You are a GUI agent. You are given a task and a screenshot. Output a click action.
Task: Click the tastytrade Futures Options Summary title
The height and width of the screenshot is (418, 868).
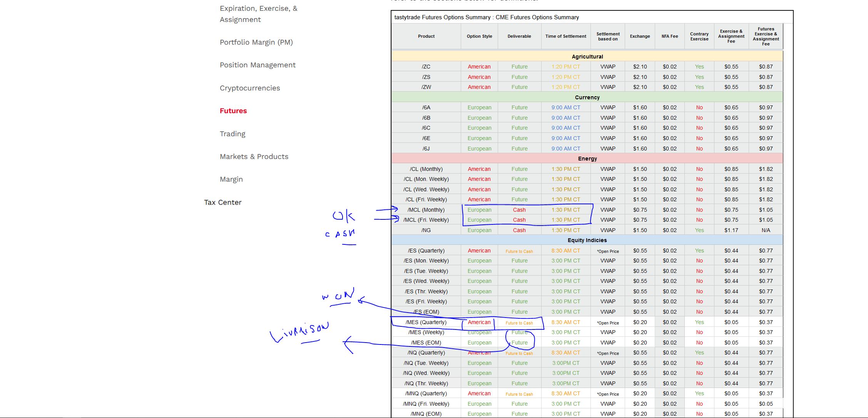(486, 17)
